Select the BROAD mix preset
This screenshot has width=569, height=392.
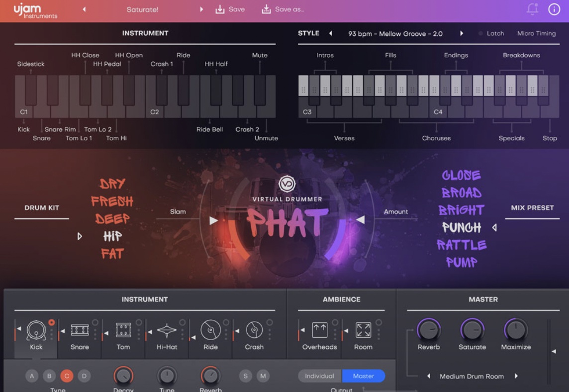click(462, 193)
